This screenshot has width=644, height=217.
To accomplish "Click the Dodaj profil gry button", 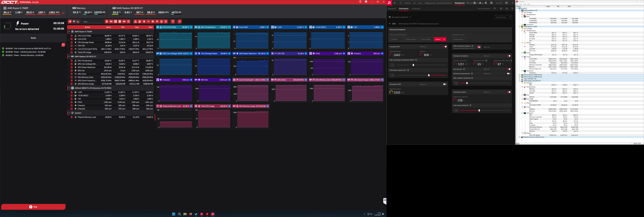I will click(x=503, y=17).
